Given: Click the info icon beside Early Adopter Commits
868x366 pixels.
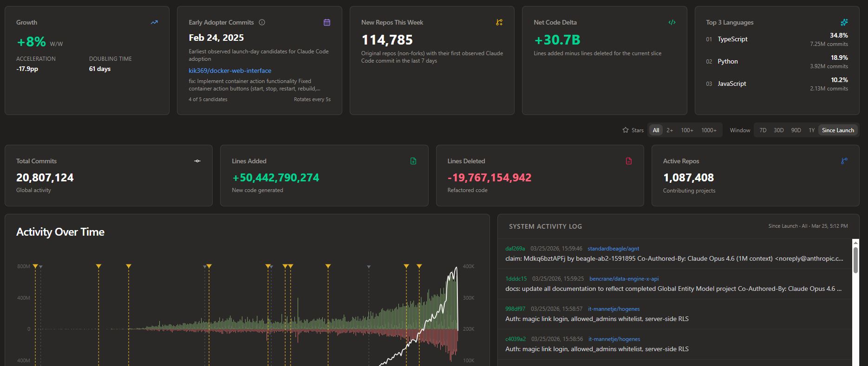Looking at the screenshot, I should pyautogui.click(x=262, y=22).
